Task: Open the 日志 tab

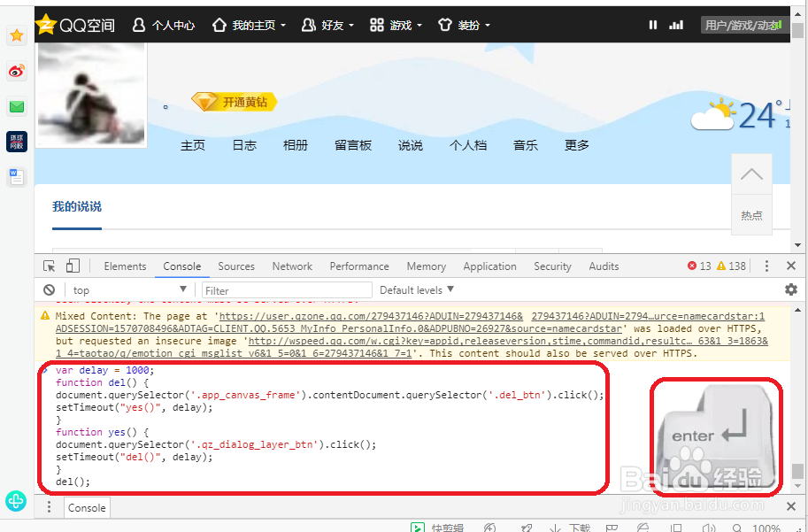Action: click(x=244, y=145)
